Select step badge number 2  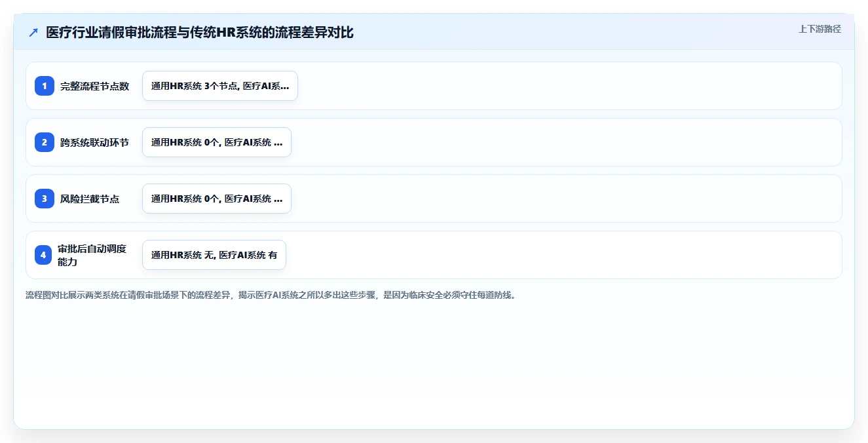tap(45, 142)
